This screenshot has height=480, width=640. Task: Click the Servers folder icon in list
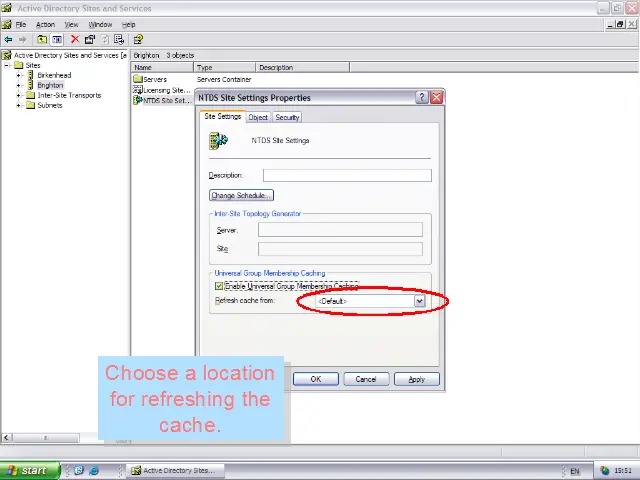coord(138,79)
